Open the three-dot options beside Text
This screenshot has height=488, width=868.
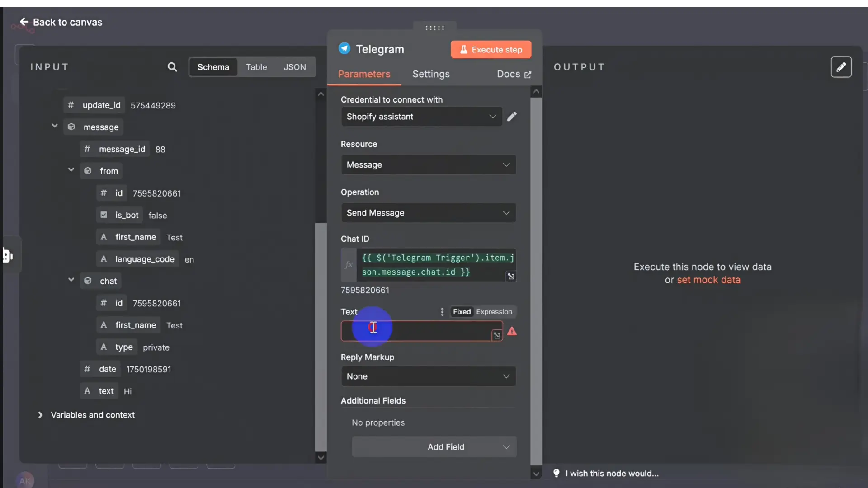tap(442, 312)
